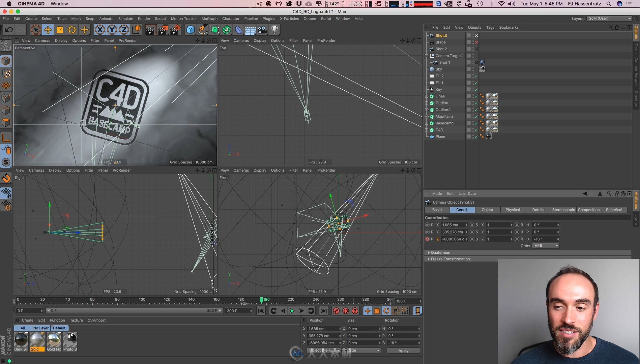Add a Camera object from toolbar
Viewport: 640px width, 364px height.
(x=262, y=30)
